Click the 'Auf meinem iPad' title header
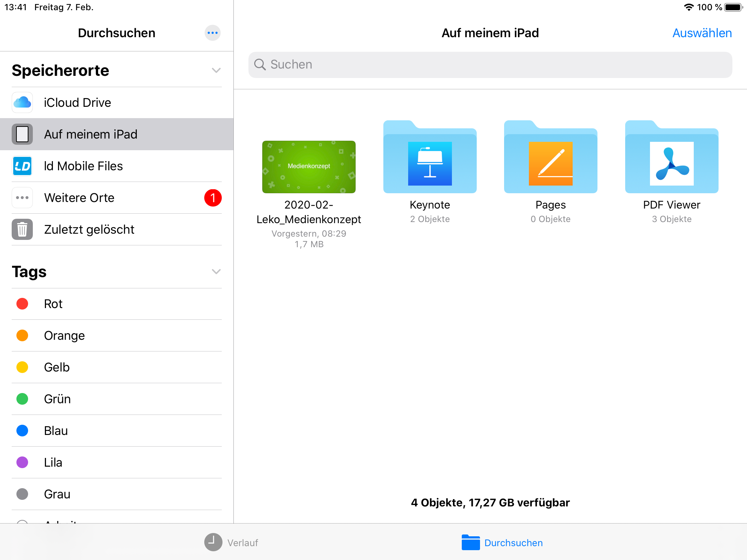 (490, 33)
